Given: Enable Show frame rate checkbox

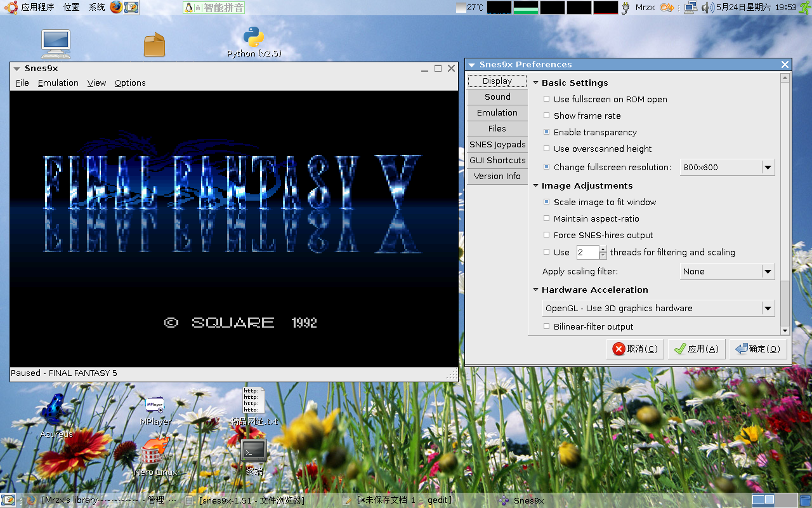Looking at the screenshot, I should point(547,116).
